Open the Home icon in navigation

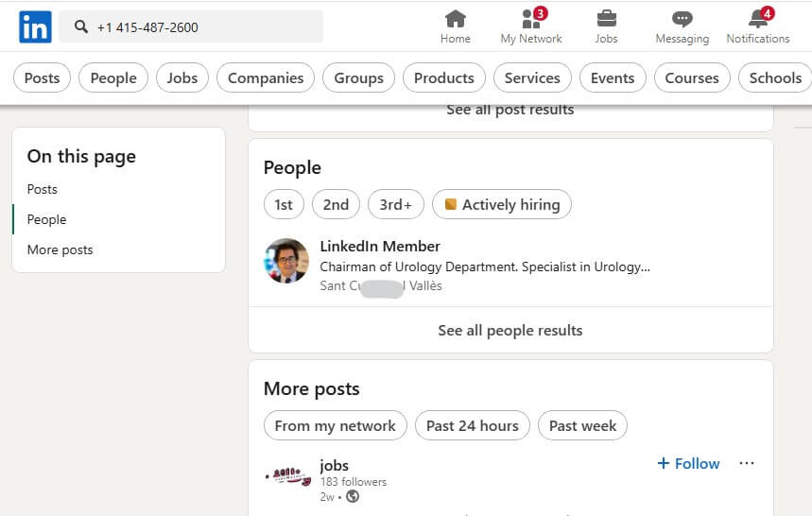pos(456,19)
